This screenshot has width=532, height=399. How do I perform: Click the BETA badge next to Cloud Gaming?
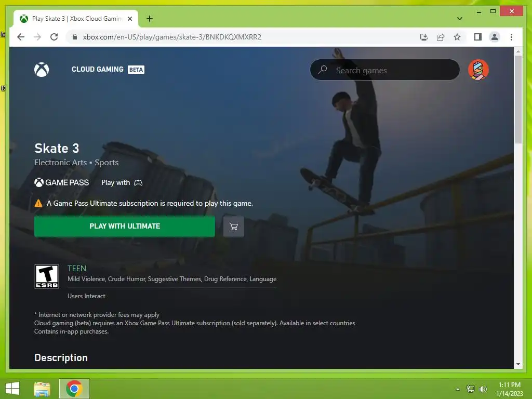(136, 70)
